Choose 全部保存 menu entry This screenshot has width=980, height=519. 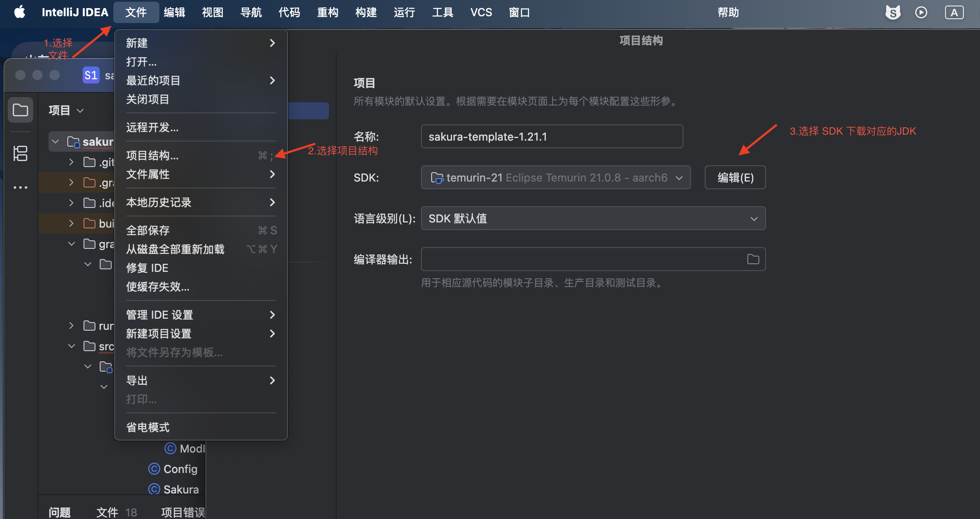point(201,231)
